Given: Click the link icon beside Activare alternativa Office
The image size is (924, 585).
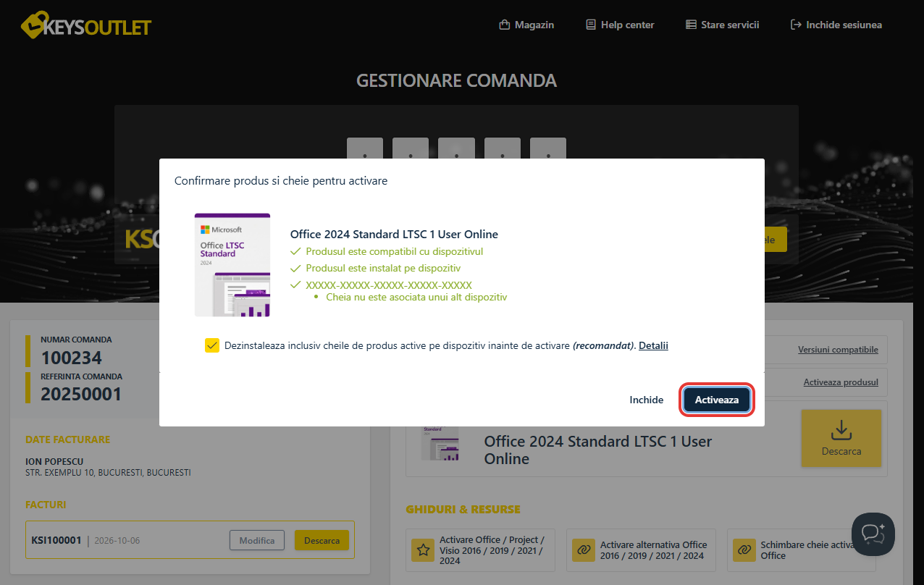Looking at the screenshot, I should pos(583,550).
